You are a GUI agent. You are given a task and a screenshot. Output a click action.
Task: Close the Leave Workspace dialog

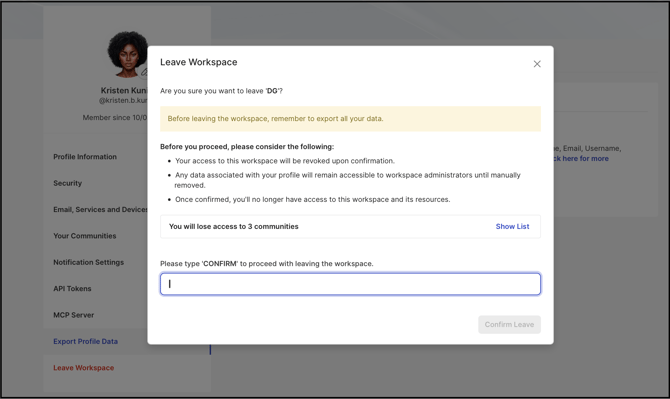(x=537, y=64)
